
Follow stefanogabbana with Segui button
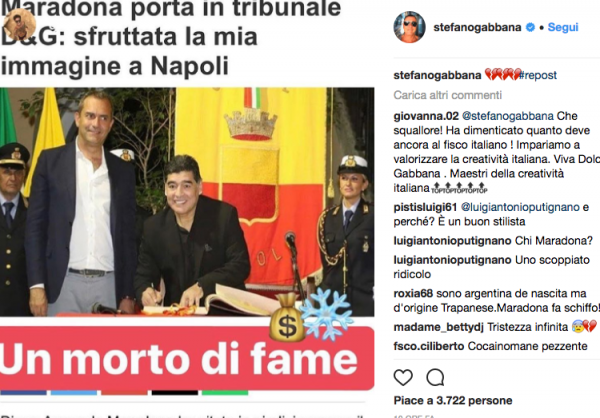tap(563, 27)
